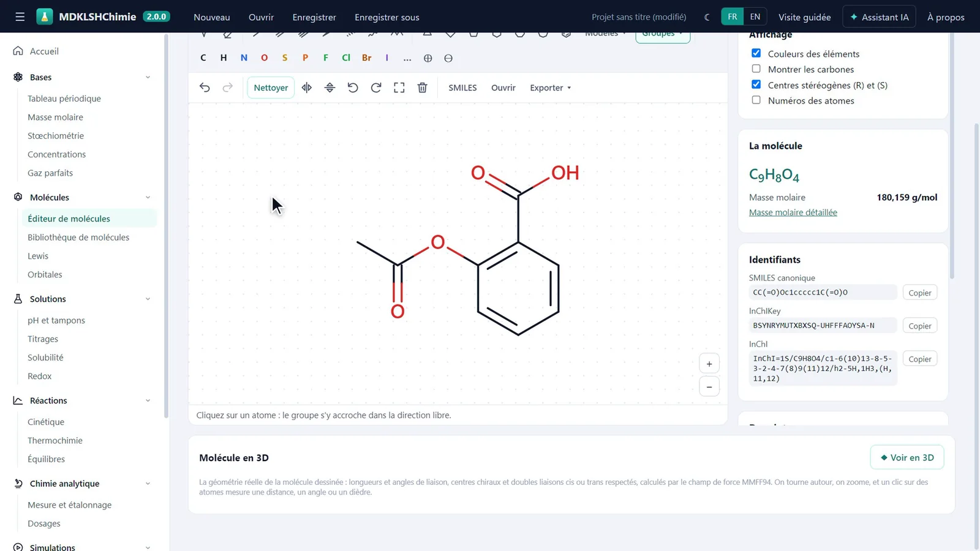Screen dimensions: 980x551
Task: Click Enregistrer sous in the top bar
Action: point(387,17)
